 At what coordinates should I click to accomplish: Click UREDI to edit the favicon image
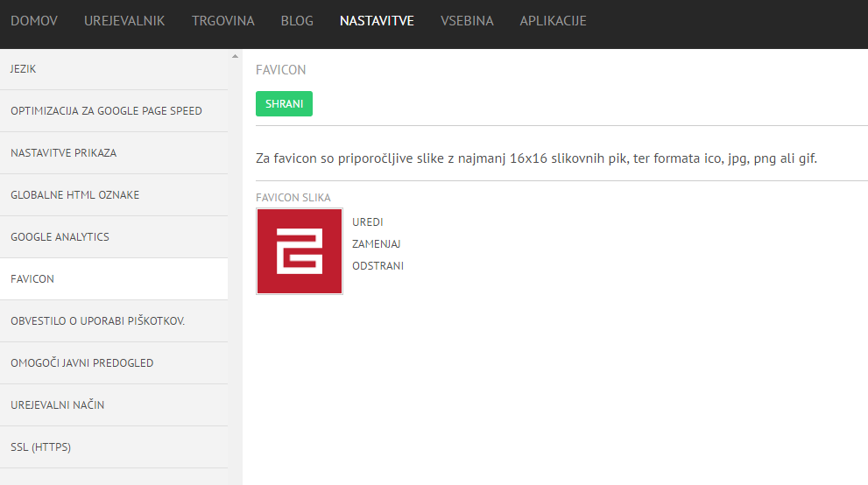[x=368, y=221]
